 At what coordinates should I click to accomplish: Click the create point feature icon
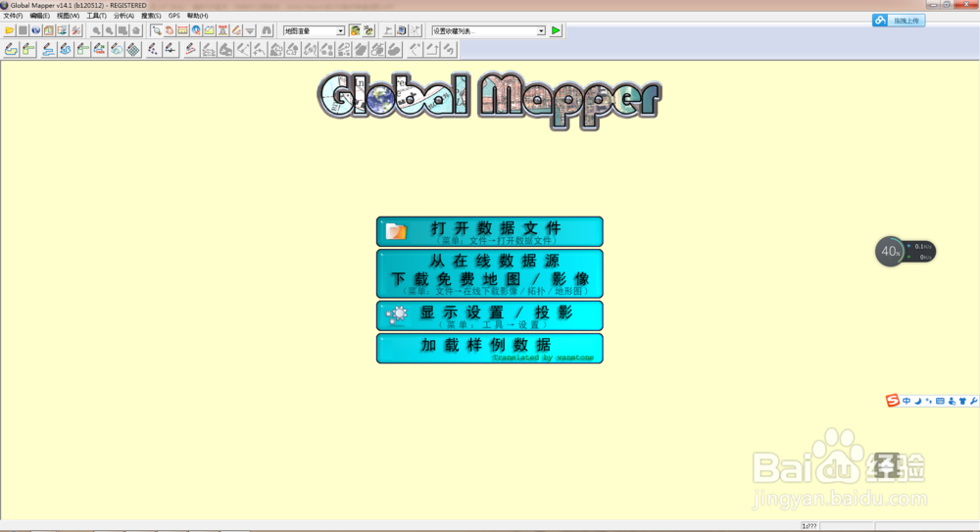(153, 49)
